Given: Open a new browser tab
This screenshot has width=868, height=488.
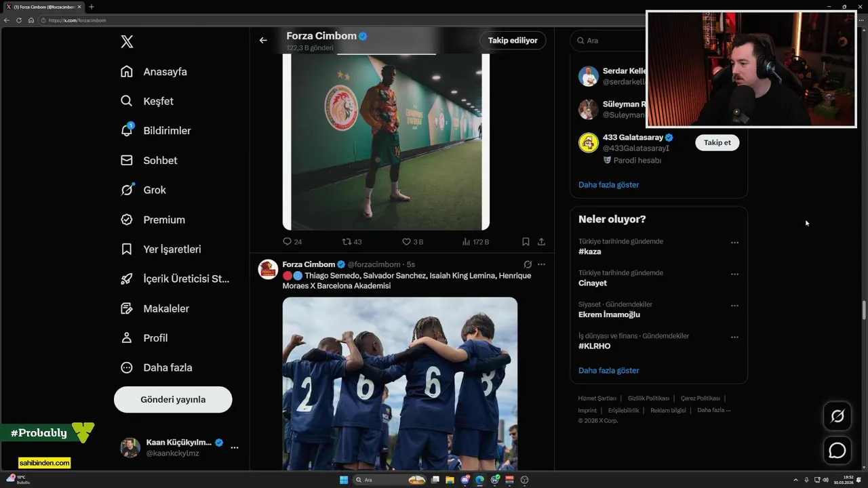Looking at the screenshot, I should tap(92, 7).
